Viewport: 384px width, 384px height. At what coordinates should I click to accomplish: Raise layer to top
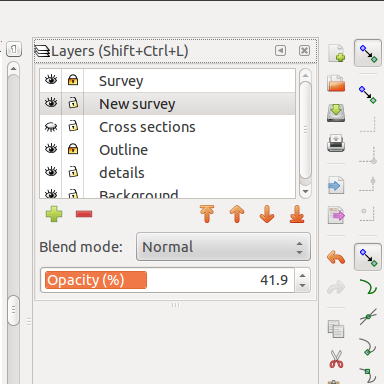coord(207,214)
